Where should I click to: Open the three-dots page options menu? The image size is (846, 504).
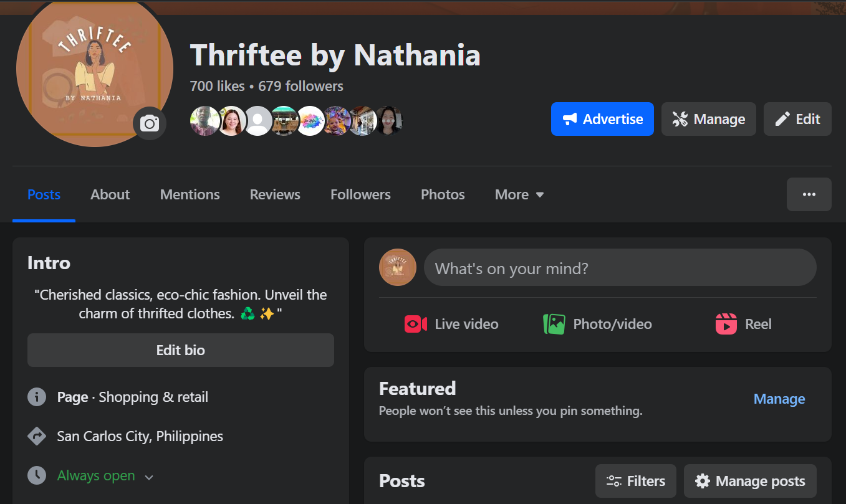pos(809,194)
